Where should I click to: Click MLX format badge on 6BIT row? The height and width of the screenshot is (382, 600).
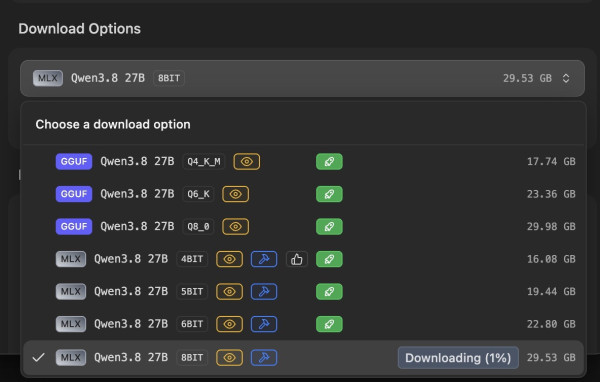point(71,324)
